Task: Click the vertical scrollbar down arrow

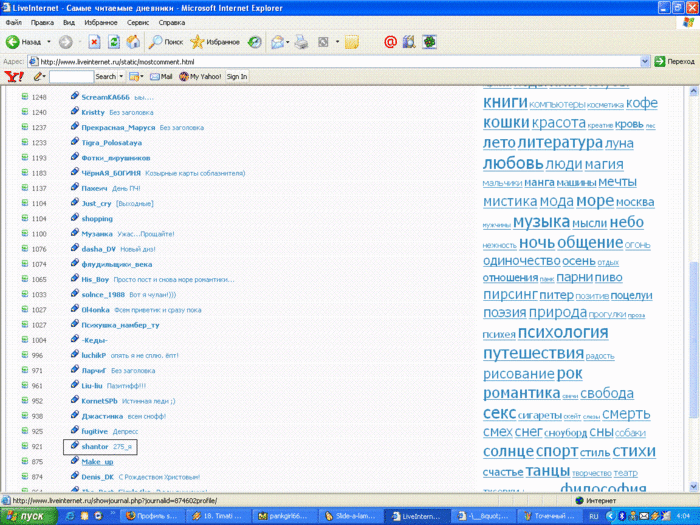Action: [693, 487]
